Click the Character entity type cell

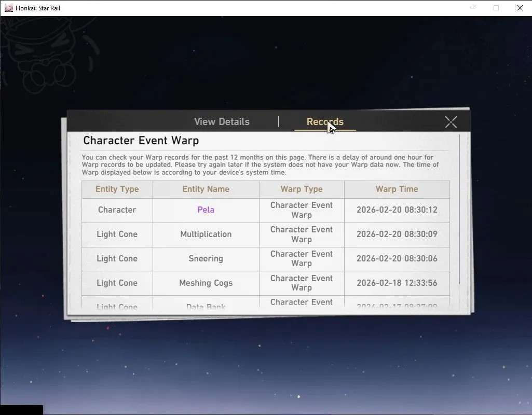point(117,210)
